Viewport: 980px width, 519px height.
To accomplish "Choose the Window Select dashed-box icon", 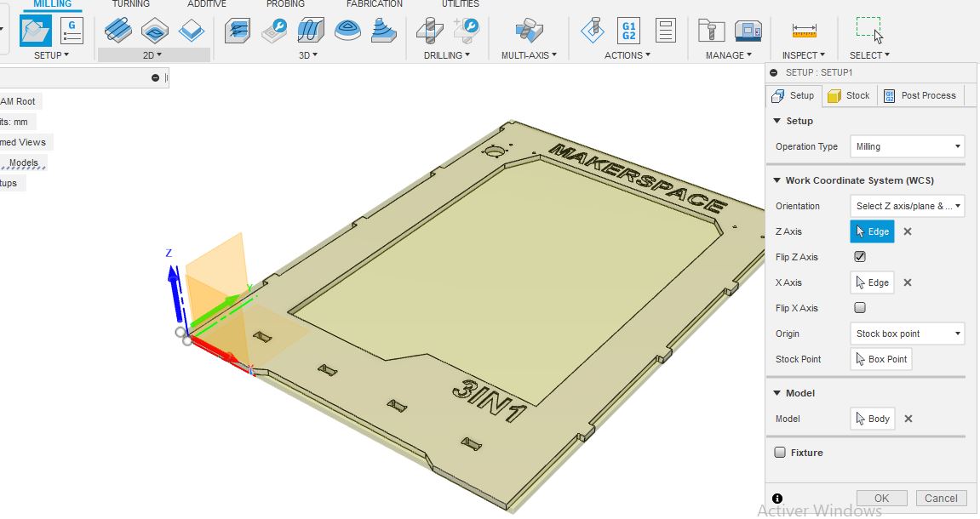I will click(868, 29).
